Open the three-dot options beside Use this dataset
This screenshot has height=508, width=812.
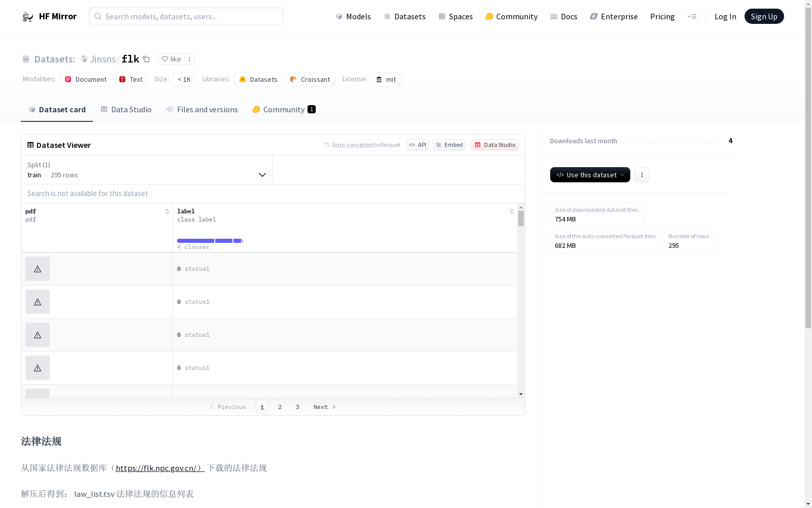pyautogui.click(x=642, y=175)
